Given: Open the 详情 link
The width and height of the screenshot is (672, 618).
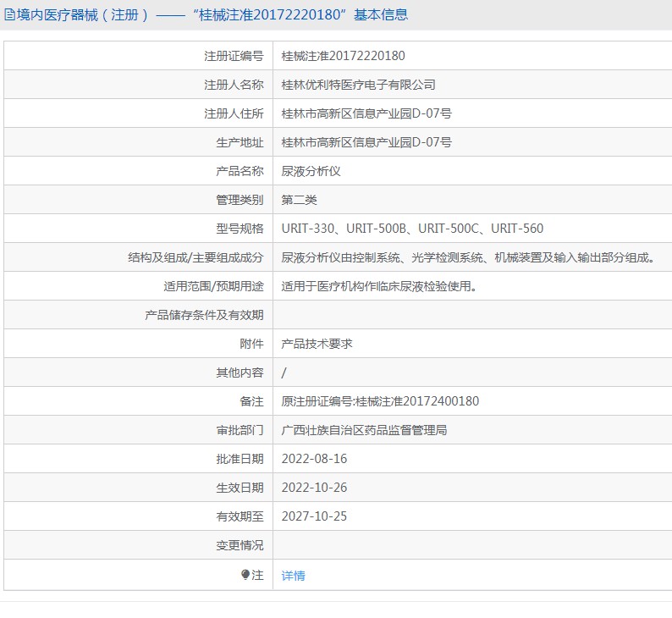Looking at the screenshot, I should (x=293, y=576).
